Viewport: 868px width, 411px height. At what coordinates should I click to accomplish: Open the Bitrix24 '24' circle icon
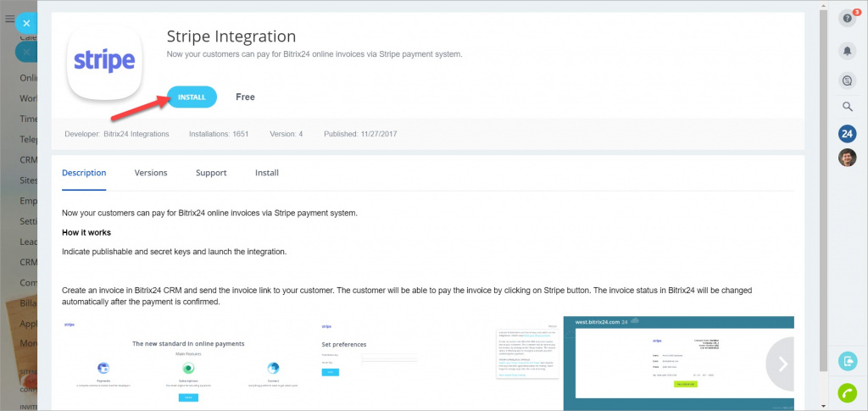pos(847,133)
